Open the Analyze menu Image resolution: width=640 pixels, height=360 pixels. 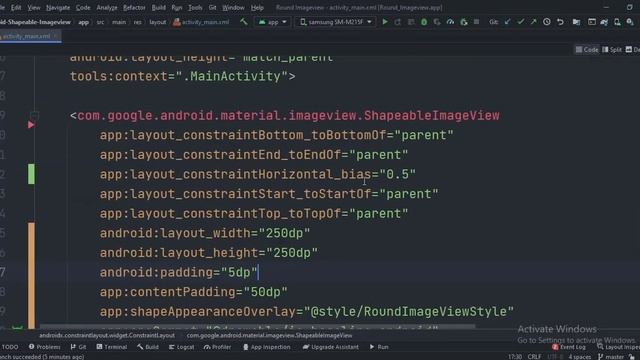107,7
